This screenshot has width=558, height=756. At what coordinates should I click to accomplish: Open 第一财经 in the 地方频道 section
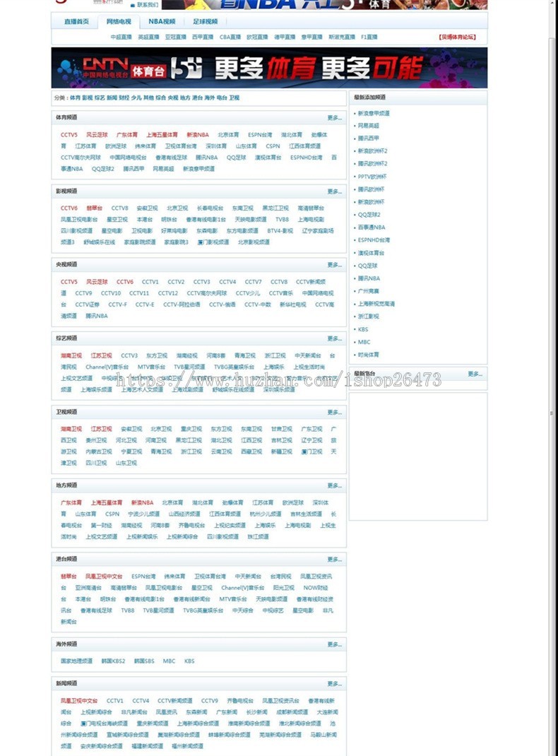click(x=101, y=526)
